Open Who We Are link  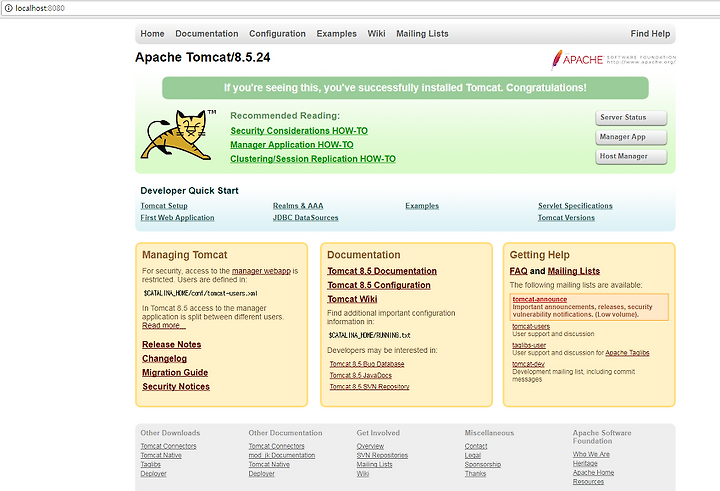tap(591, 454)
